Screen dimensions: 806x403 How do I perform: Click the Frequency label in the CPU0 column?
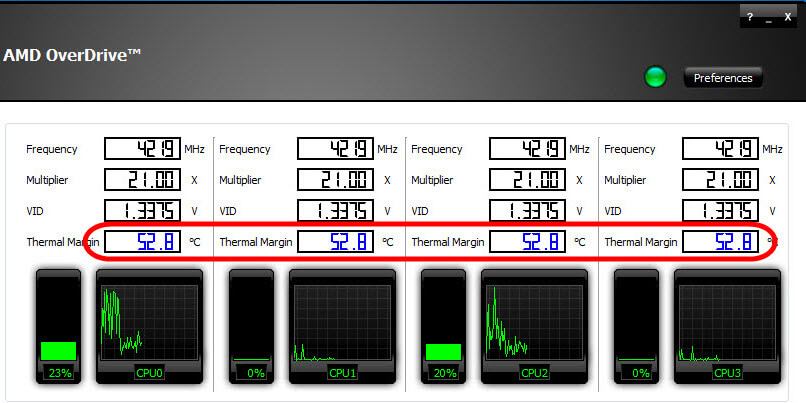point(51,150)
